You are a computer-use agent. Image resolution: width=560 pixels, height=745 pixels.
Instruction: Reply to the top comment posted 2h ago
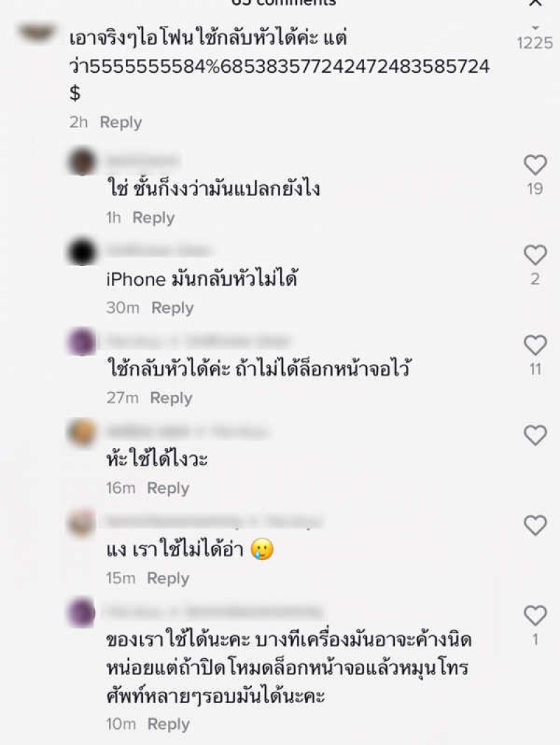[x=120, y=123]
